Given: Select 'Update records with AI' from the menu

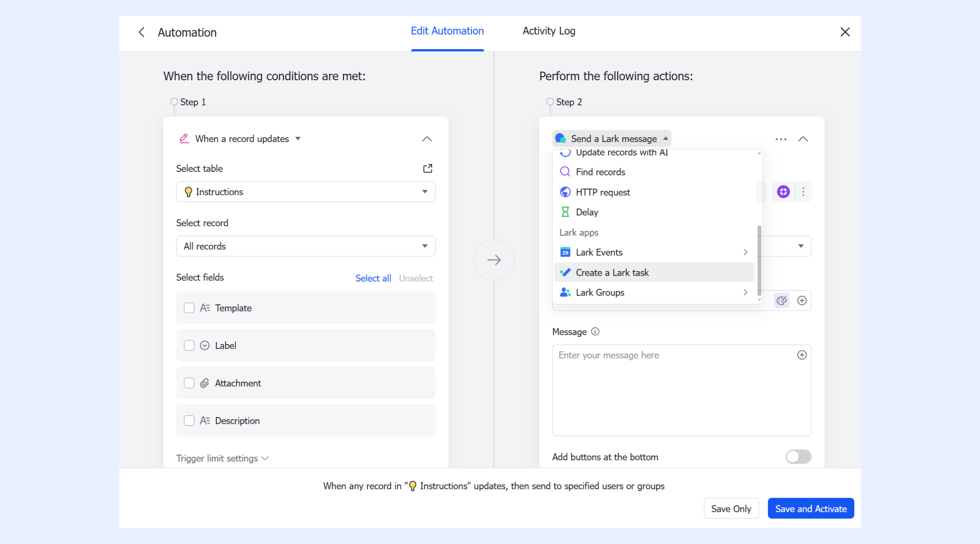Looking at the screenshot, I should pyautogui.click(x=654, y=153).
